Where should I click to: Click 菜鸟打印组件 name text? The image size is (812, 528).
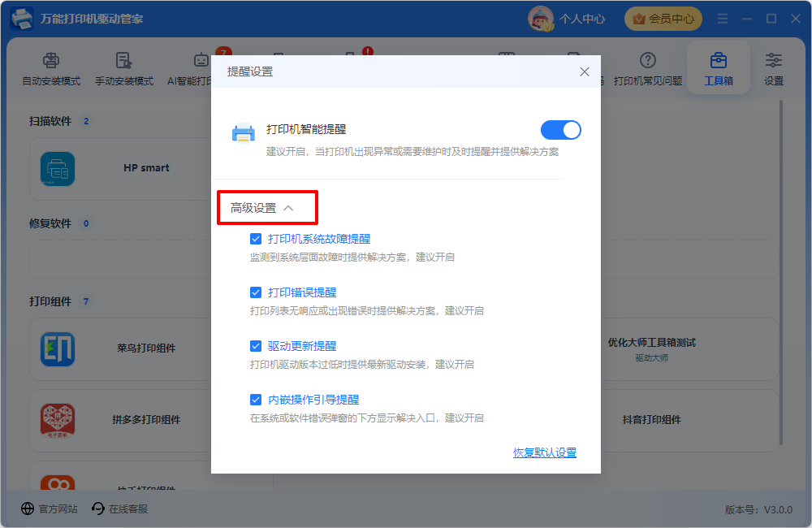(146, 348)
